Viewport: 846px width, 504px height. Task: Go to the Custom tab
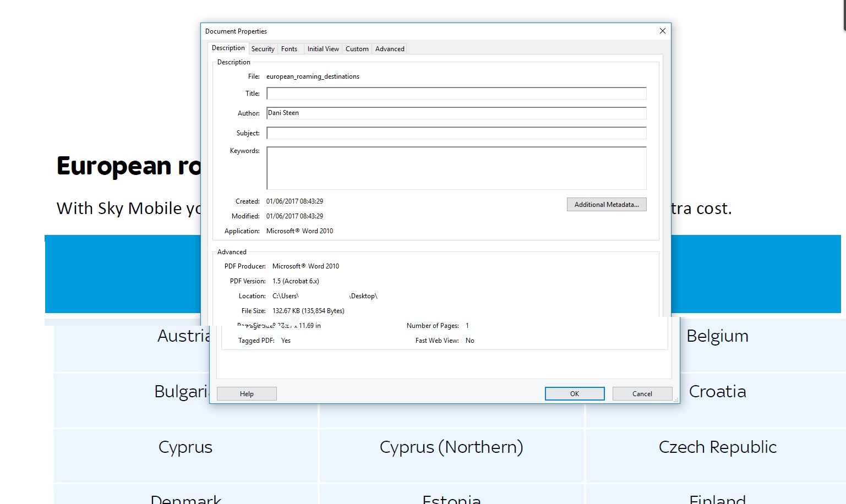(357, 49)
